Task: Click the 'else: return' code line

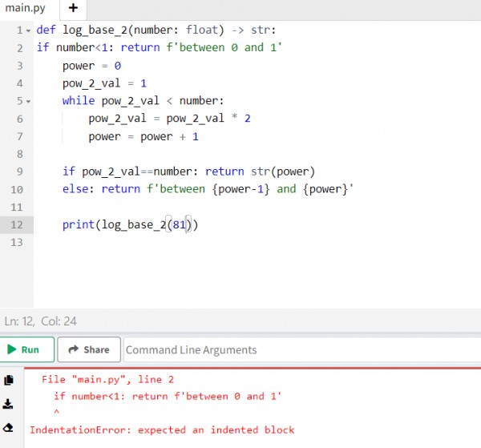Action: click(x=208, y=189)
